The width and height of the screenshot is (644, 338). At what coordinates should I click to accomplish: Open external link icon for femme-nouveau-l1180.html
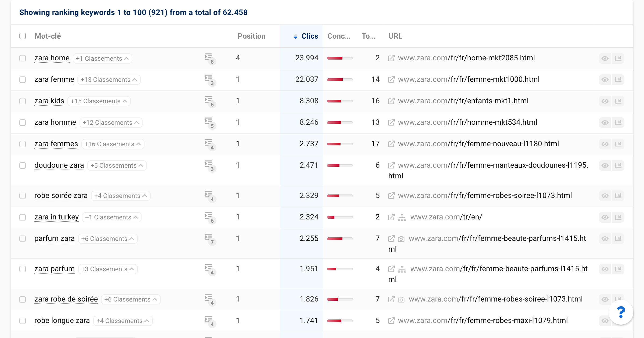391,144
